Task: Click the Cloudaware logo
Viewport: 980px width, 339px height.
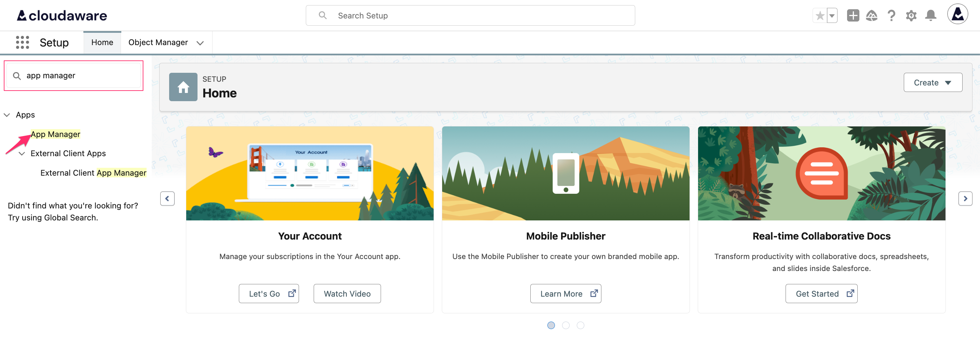Action: coord(62,16)
